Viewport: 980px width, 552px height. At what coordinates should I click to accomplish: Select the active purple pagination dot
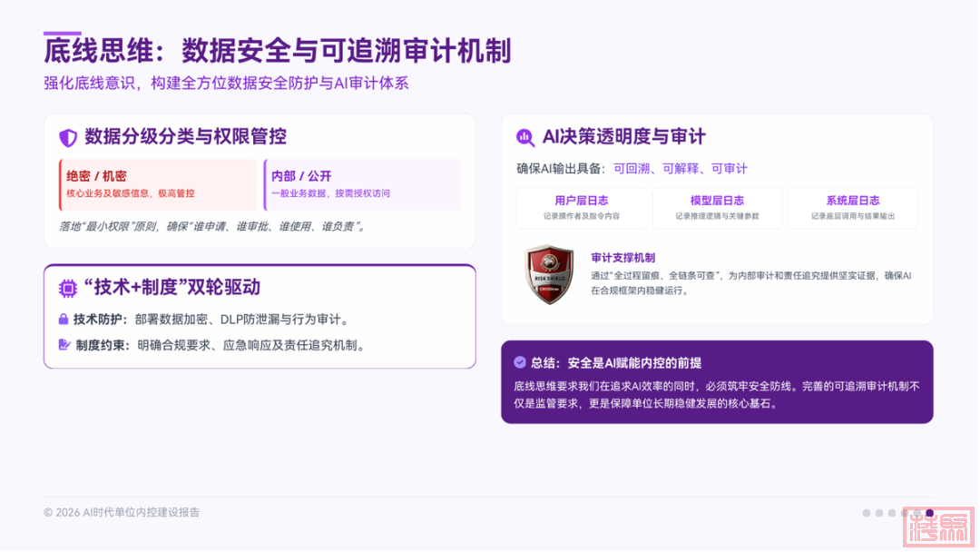point(929,513)
